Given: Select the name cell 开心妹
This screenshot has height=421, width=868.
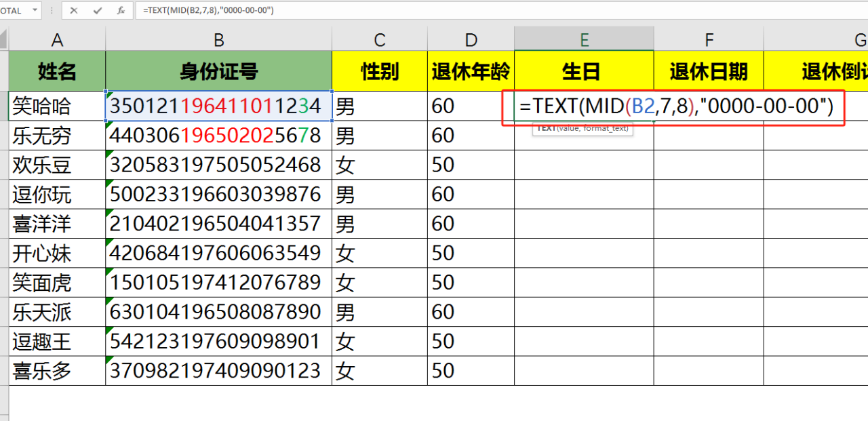Looking at the screenshot, I should pyautogui.click(x=57, y=253).
